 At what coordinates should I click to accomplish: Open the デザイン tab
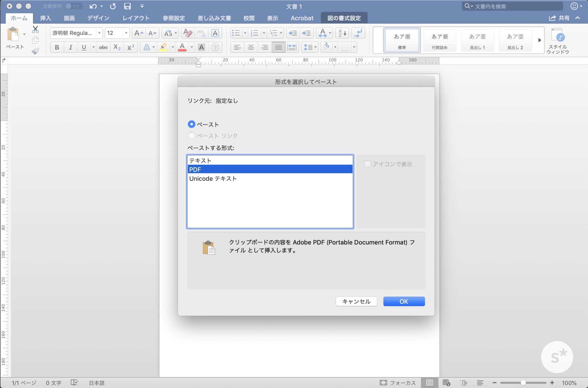coord(98,18)
